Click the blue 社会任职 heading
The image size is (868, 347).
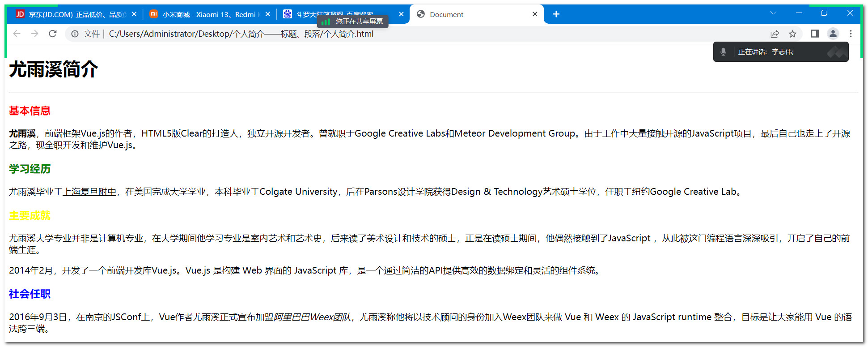pyautogui.click(x=30, y=294)
